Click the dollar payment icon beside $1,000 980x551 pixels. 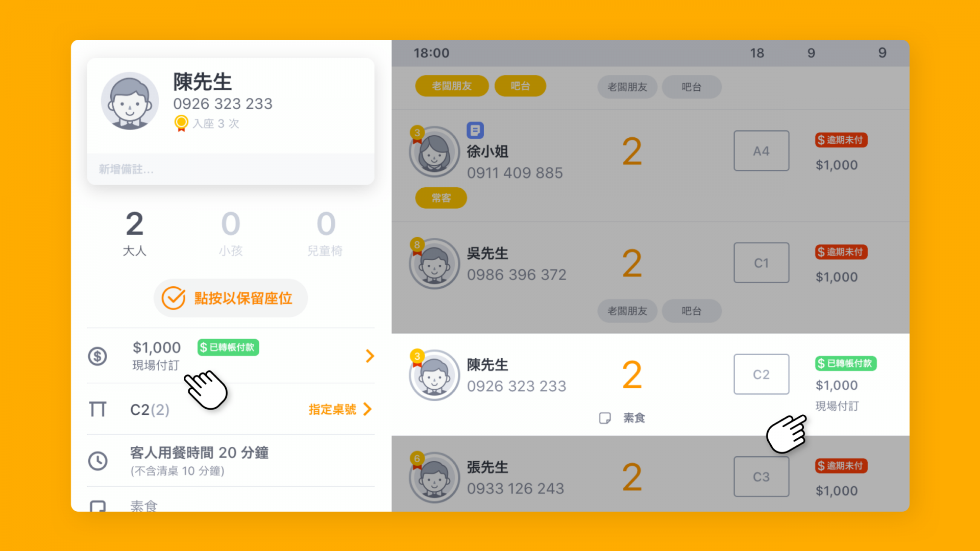(97, 356)
